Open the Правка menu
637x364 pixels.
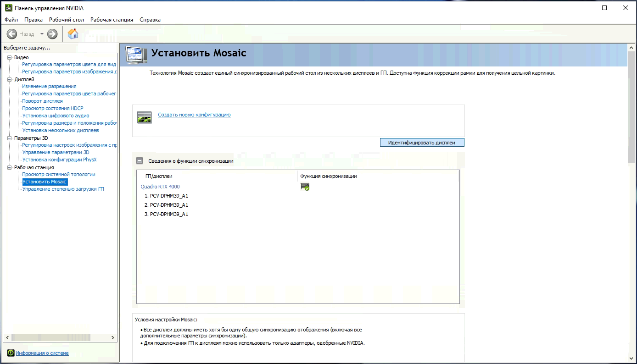[x=34, y=20]
